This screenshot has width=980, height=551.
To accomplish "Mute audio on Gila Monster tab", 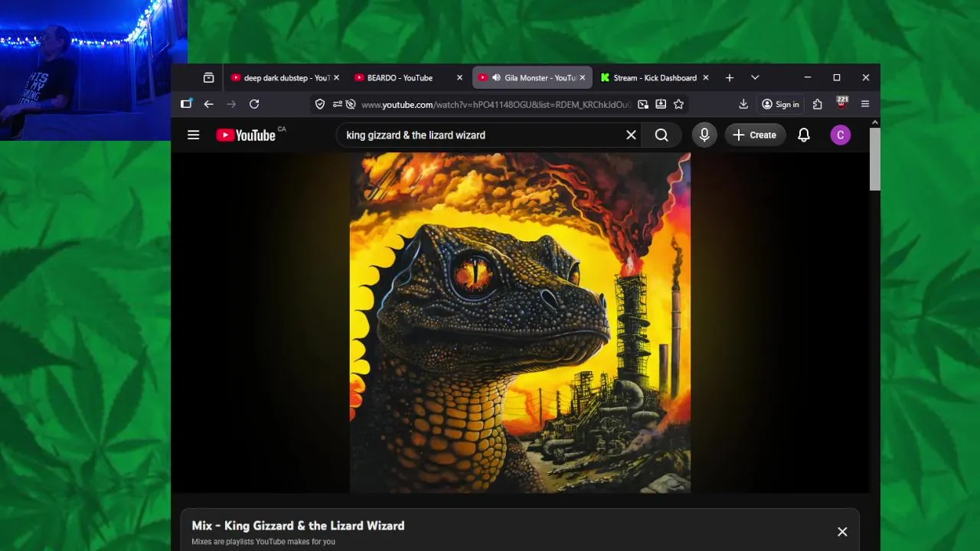I will click(x=496, y=77).
